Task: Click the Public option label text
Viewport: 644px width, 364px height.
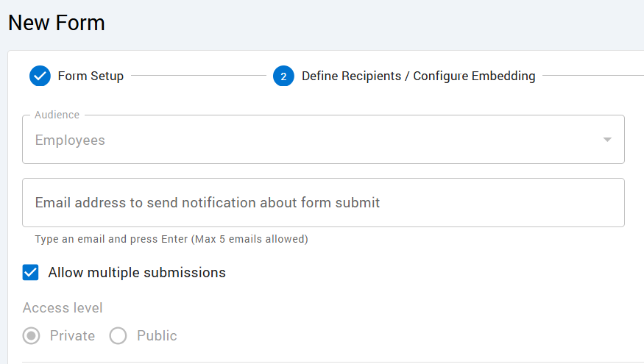Action: (157, 336)
